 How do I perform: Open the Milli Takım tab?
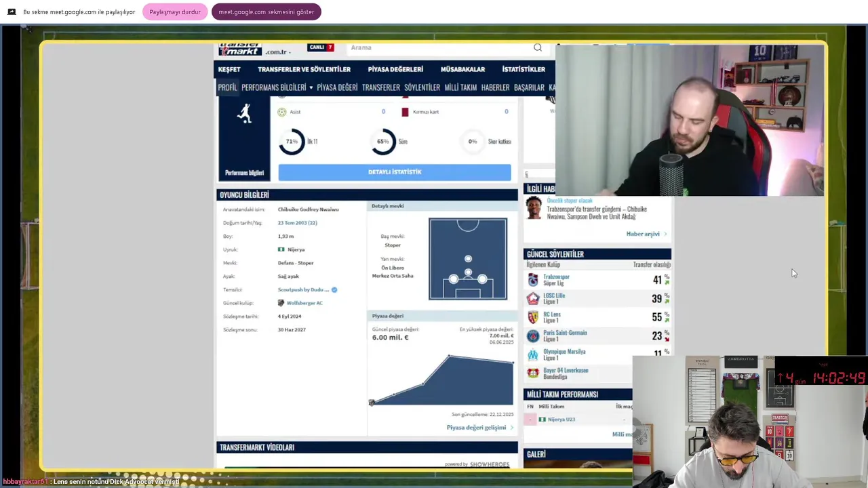(460, 87)
